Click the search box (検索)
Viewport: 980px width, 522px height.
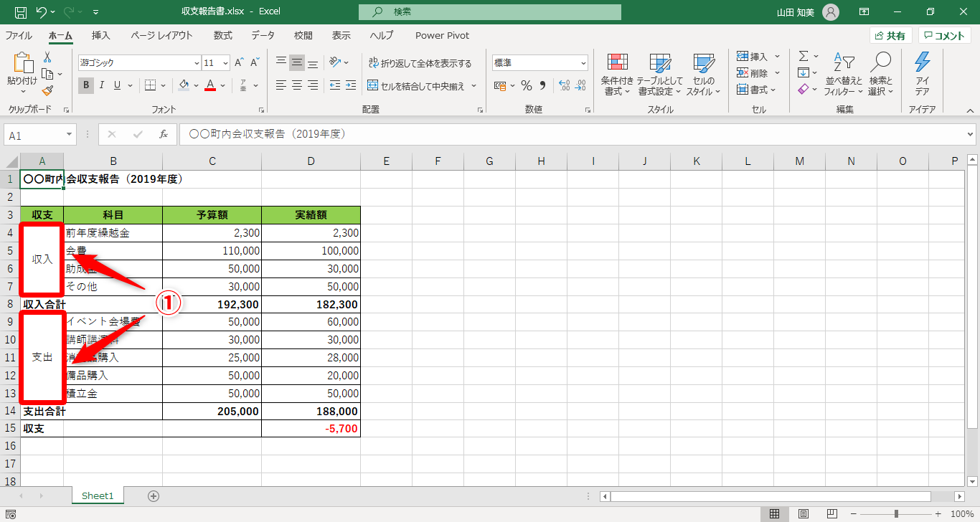click(490, 12)
